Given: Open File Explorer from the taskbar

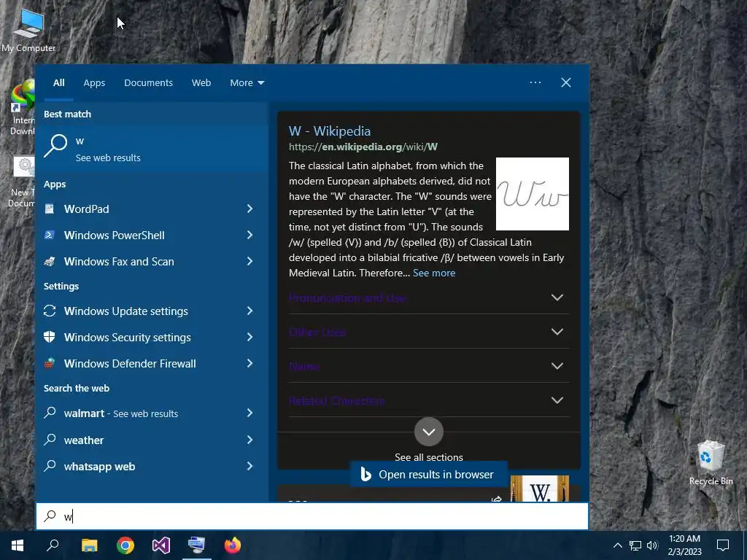Looking at the screenshot, I should [90, 545].
